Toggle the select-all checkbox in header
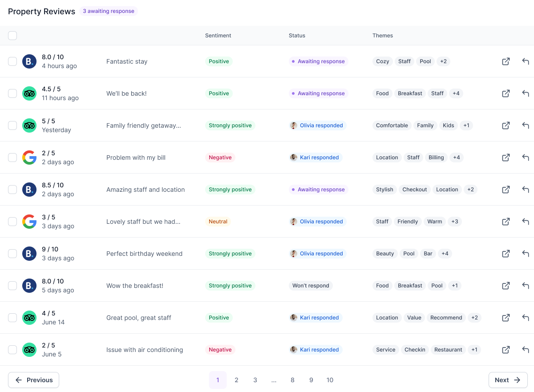 [12, 36]
